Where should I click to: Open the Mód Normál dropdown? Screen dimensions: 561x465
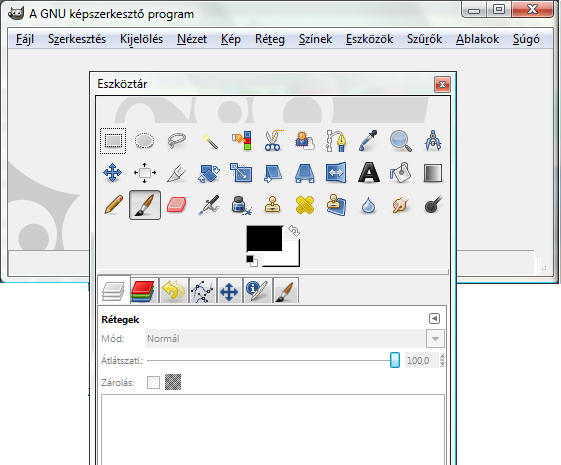pyautogui.click(x=294, y=338)
